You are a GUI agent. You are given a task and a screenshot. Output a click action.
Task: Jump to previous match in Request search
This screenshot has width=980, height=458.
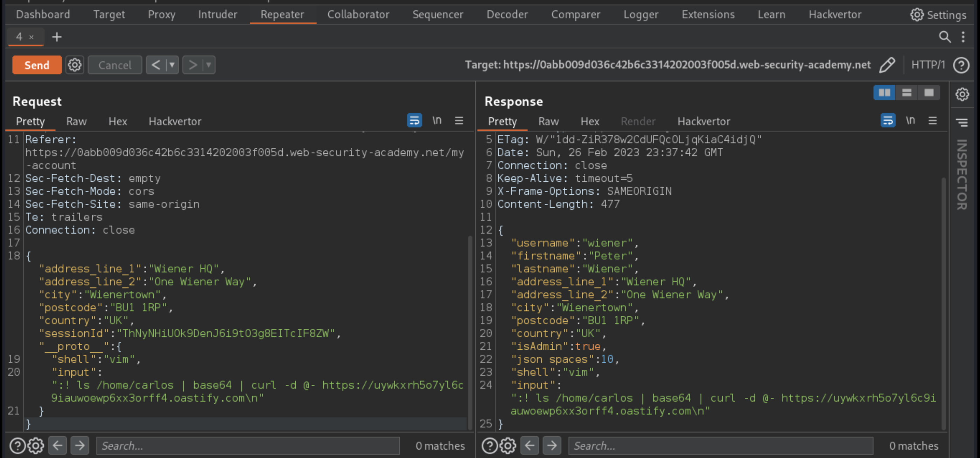[x=58, y=445]
